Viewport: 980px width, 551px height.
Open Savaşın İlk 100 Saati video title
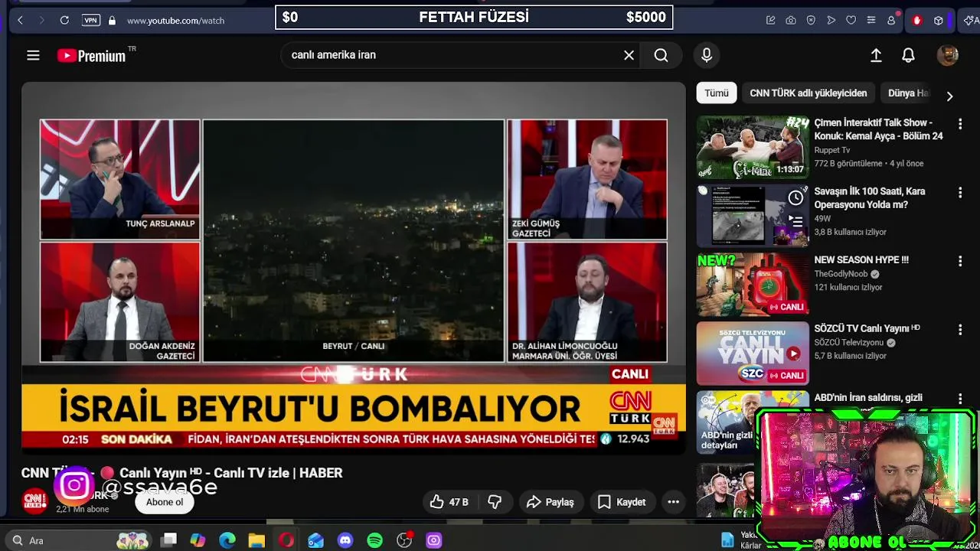(x=870, y=197)
